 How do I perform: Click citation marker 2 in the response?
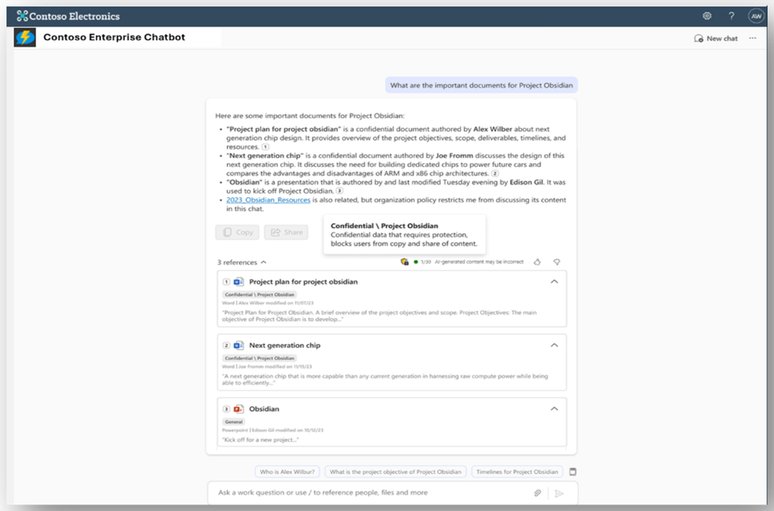coord(495,173)
